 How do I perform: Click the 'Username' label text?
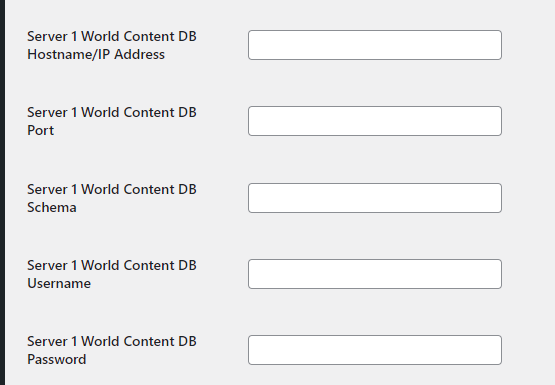[59, 283]
